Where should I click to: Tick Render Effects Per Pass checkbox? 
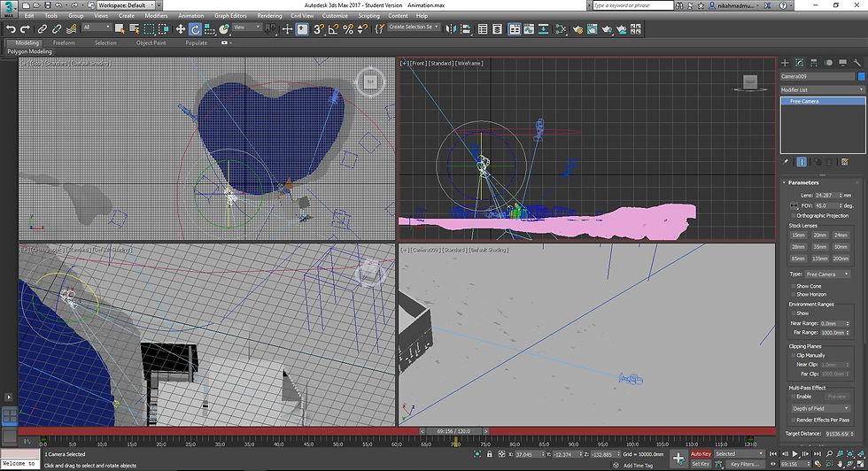tap(794, 420)
